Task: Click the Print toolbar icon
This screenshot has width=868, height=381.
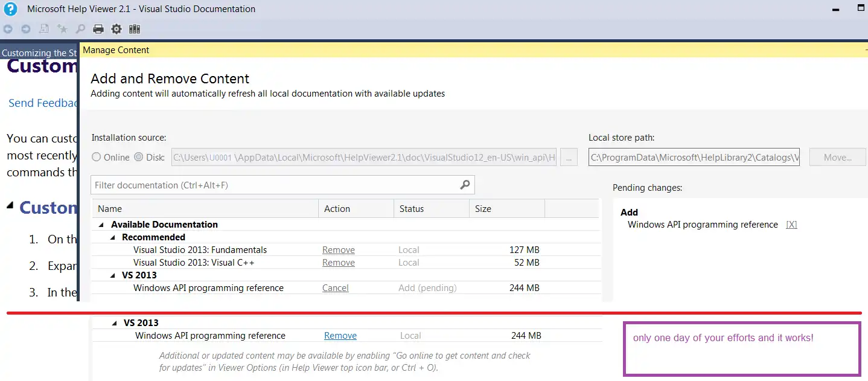Action: click(x=98, y=28)
